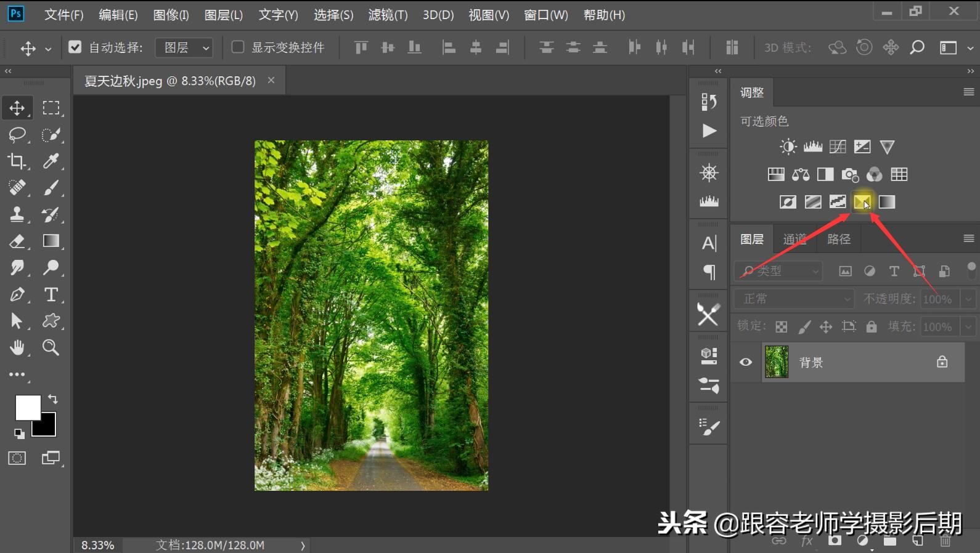The image size is (980, 553).
Task: Add a Selective Color adjustment
Action: click(862, 202)
